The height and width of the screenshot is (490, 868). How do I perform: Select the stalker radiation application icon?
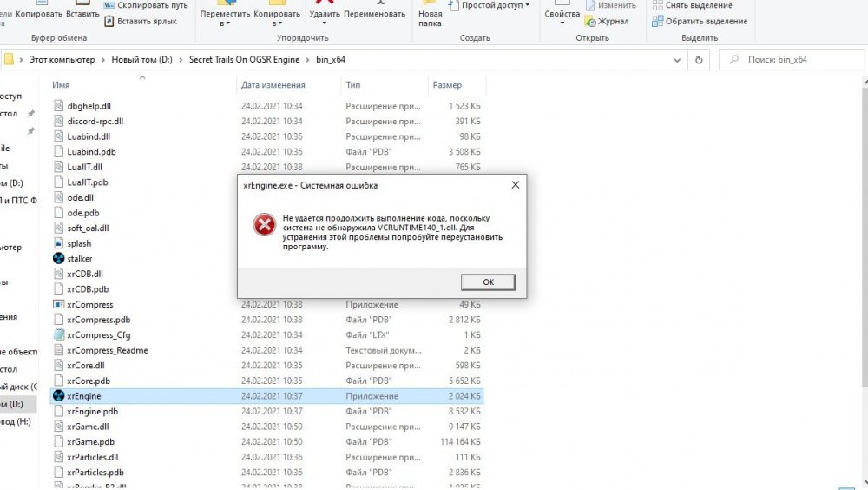pos(59,258)
